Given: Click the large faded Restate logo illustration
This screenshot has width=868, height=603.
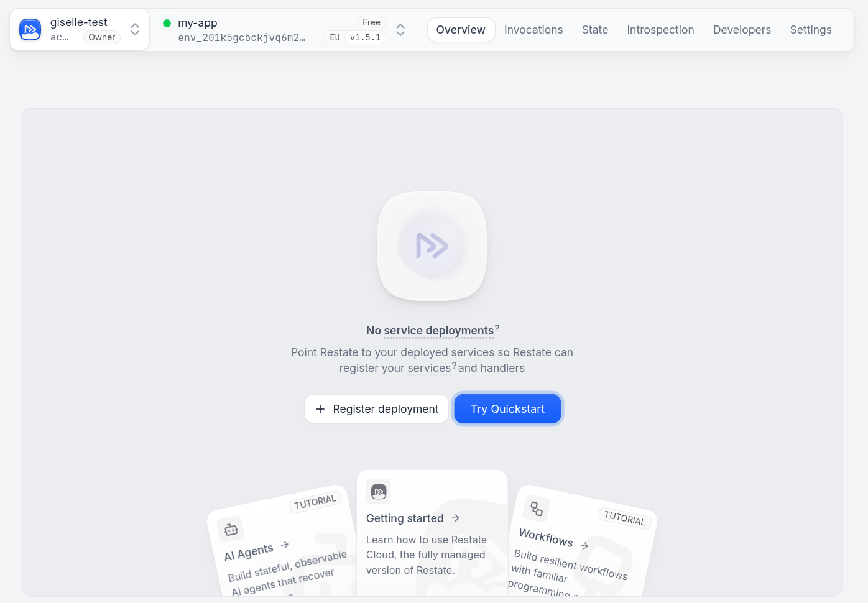Looking at the screenshot, I should (432, 246).
